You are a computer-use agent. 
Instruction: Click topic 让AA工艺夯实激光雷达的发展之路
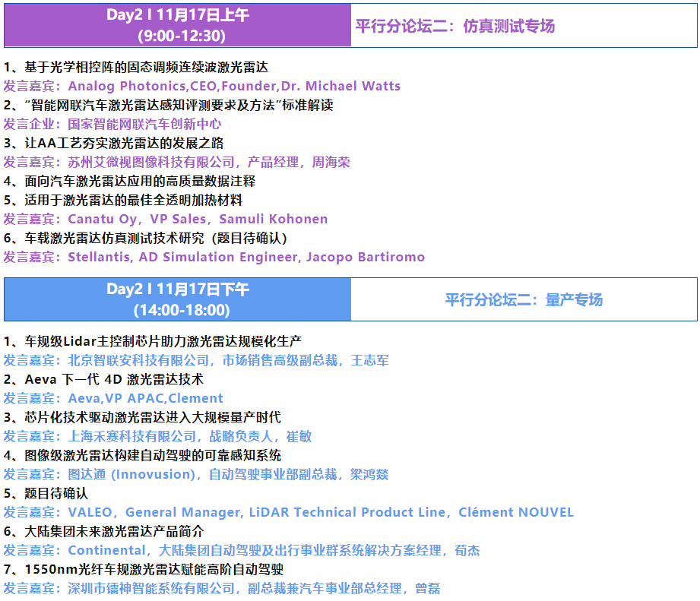(x=113, y=143)
